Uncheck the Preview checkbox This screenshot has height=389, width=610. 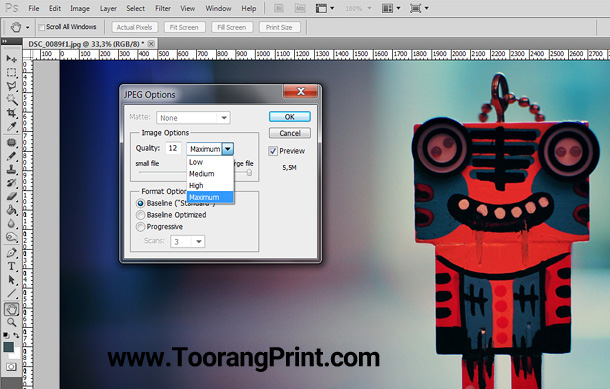(x=273, y=151)
